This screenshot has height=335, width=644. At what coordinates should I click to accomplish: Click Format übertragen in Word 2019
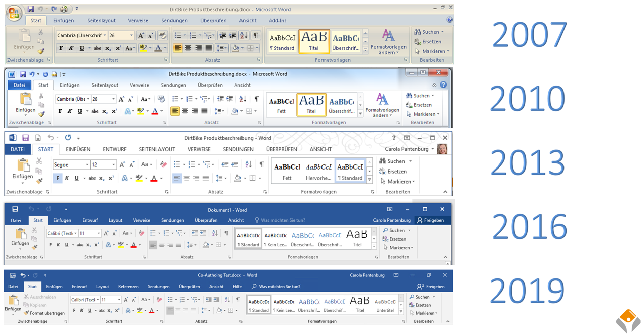click(x=44, y=313)
